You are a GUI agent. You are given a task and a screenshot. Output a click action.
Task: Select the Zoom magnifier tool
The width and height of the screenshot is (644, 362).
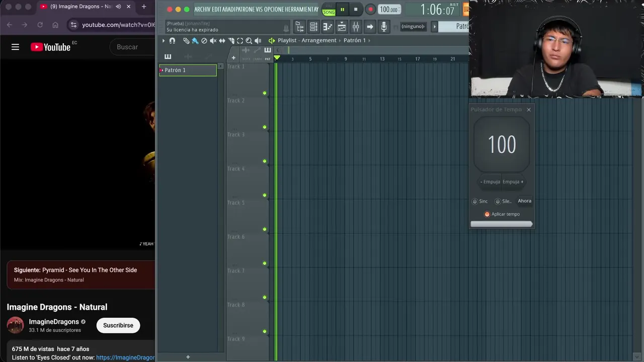click(249, 40)
